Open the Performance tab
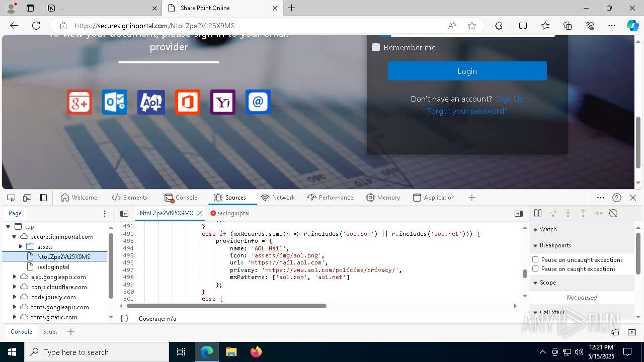644x362 pixels. (330, 198)
